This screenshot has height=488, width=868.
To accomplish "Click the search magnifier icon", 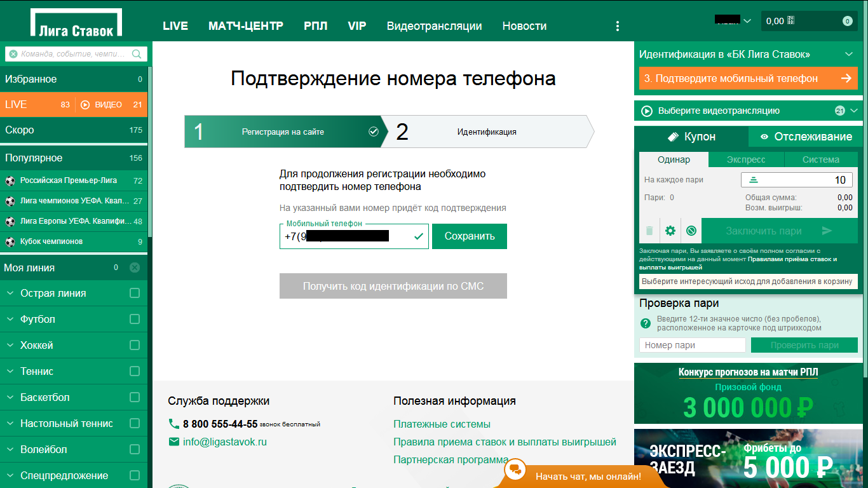I will tap(137, 54).
